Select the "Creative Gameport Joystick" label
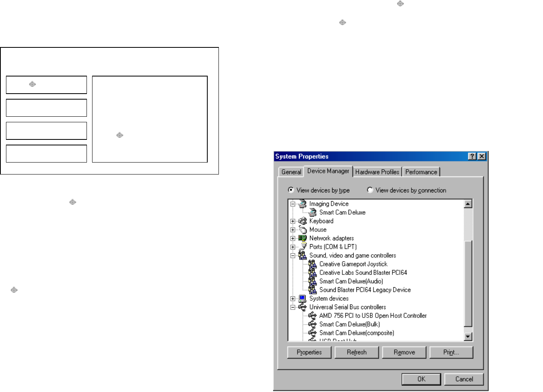543x392 pixels. pos(353,264)
